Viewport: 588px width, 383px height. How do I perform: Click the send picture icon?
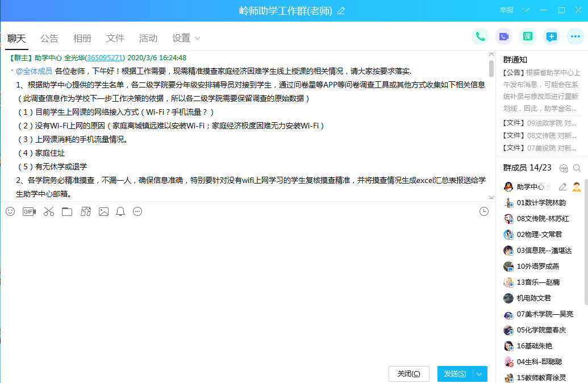(x=103, y=211)
